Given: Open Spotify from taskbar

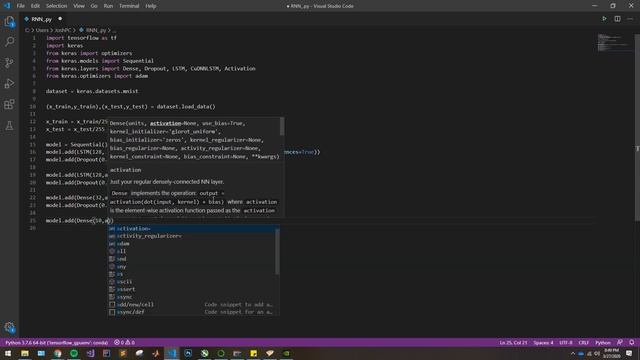Looking at the screenshot, I should 74,353.
